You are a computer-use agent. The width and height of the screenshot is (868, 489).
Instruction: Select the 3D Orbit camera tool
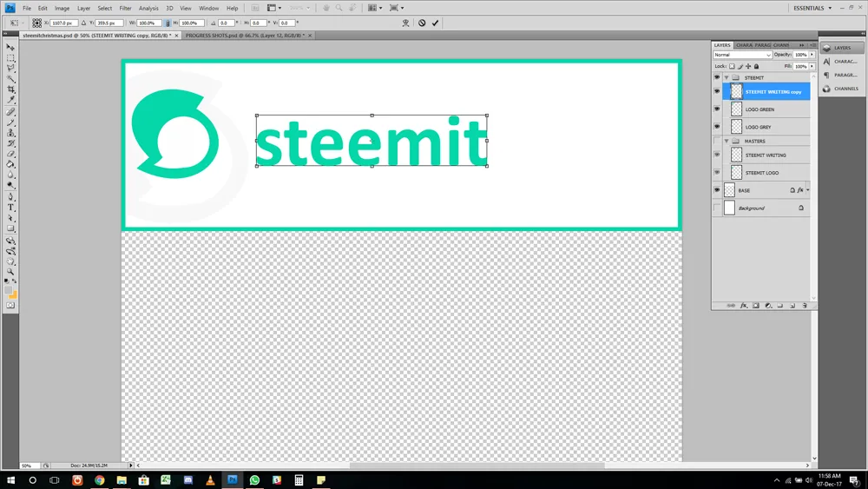10,251
